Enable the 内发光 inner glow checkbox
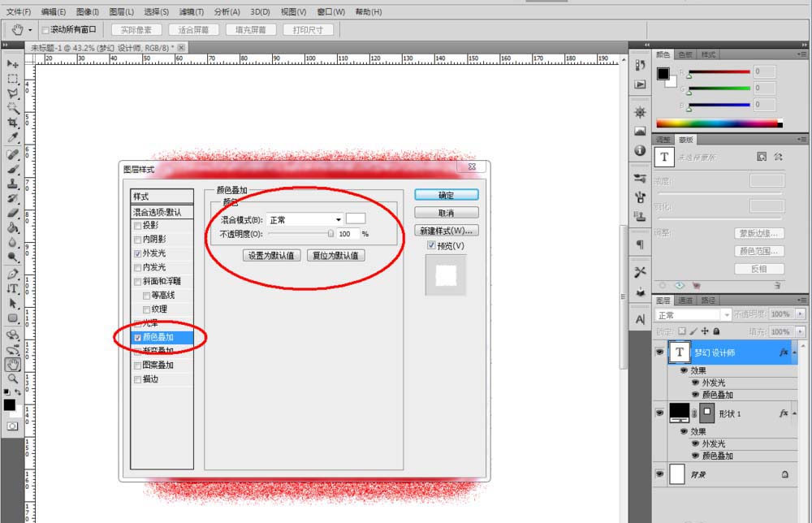Screen dimensions: 812x523 click(137, 268)
